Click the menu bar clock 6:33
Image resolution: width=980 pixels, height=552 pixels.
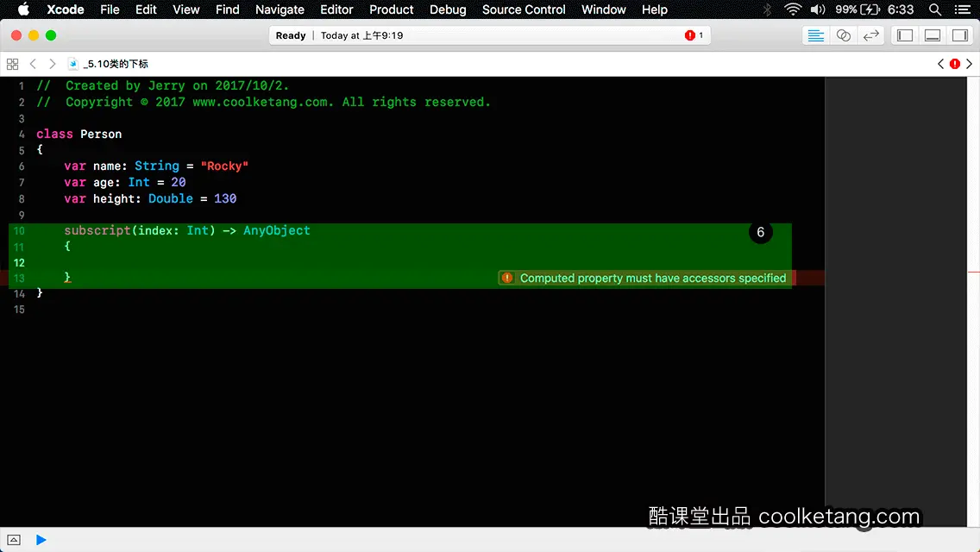(x=901, y=9)
